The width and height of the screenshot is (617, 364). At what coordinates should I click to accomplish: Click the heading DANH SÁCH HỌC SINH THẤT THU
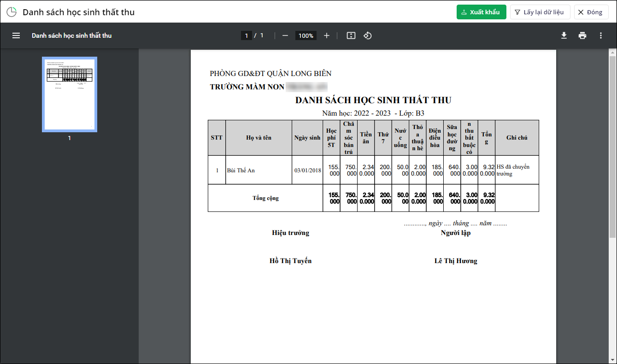point(373,100)
